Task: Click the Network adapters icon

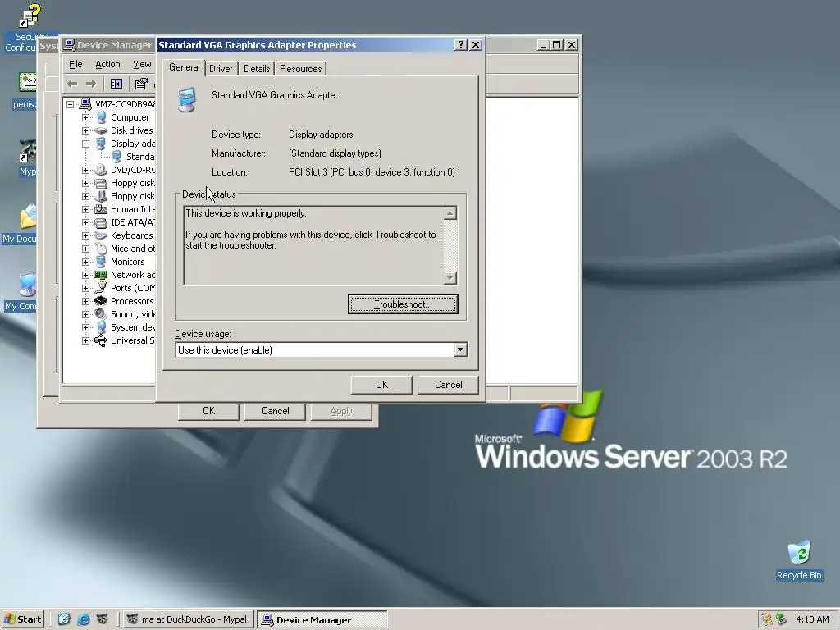Action: pyautogui.click(x=101, y=275)
